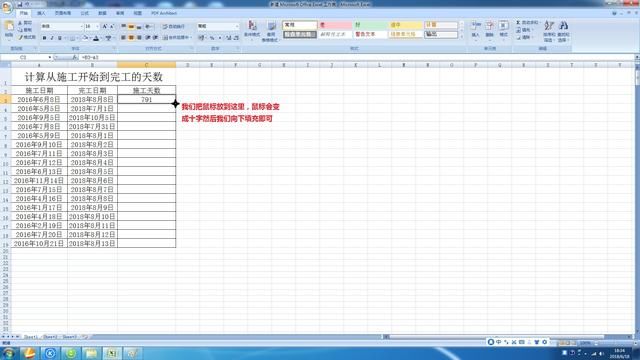Toggle Top Align in the alignment group
This screenshot has width=640, height=360.
tap(123, 27)
